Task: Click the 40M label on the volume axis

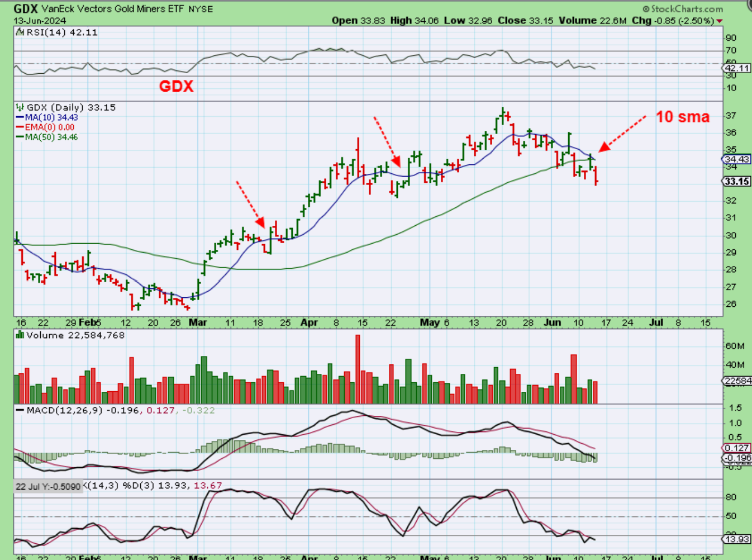Action: [735, 365]
